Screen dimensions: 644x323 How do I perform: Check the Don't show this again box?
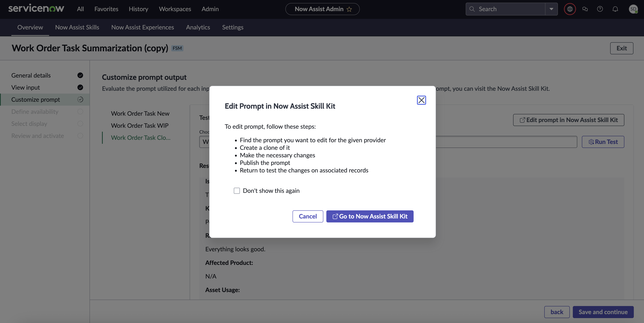(x=236, y=191)
